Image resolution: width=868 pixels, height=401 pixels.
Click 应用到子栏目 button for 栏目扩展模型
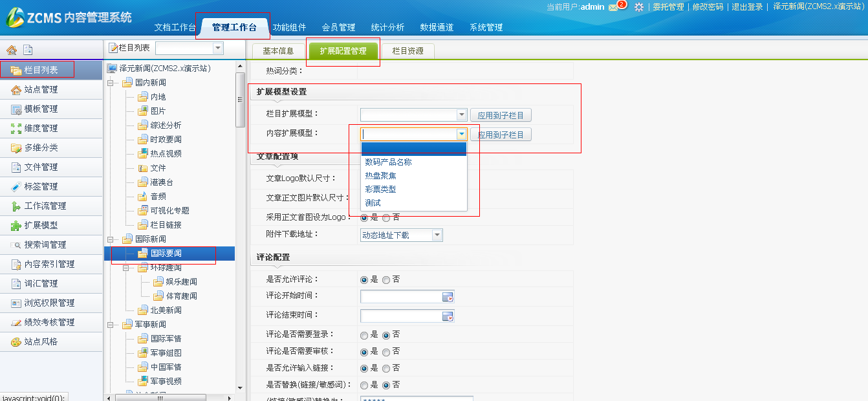501,115
